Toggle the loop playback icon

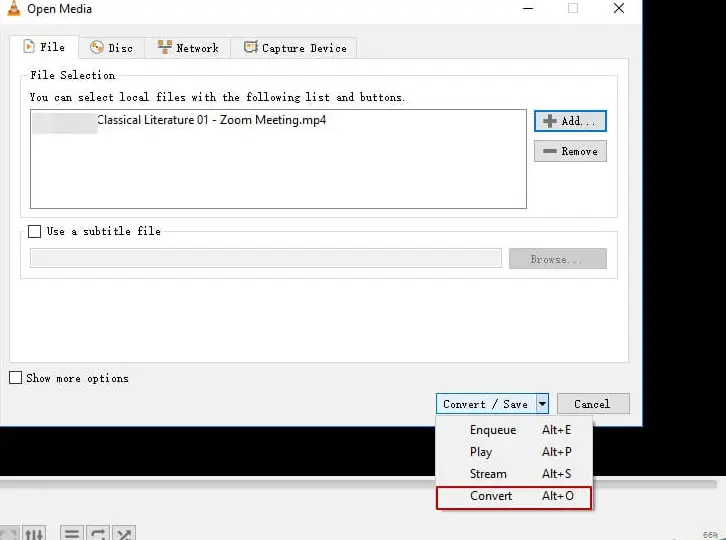coord(98,534)
